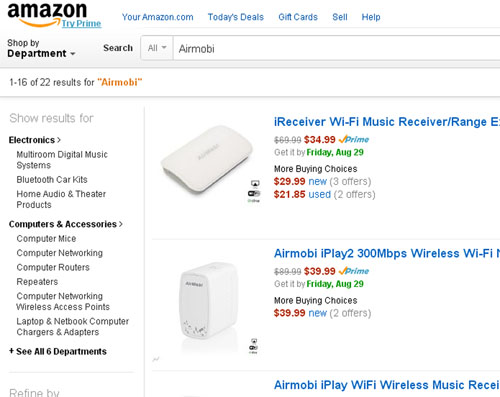Open the Gift Cards page
The image size is (500, 397).
click(x=298, y=17)
